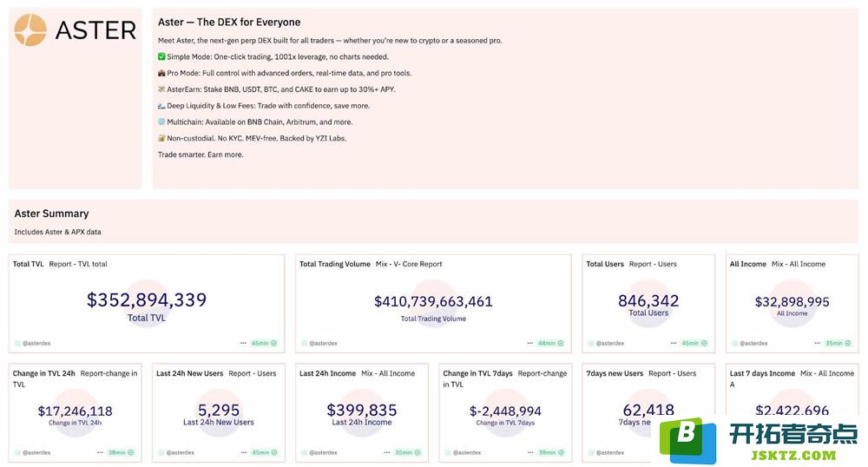Image resolution: width=868 pixels, height=467 pixels.
Task: Open @asterdex profile on All Income card
Action: click(750, 343)
